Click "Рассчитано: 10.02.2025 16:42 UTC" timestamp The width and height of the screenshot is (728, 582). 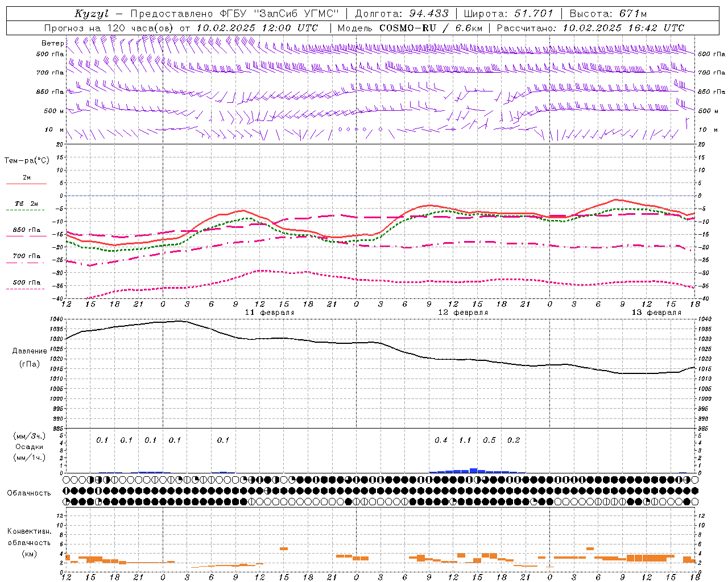point(590,28)
